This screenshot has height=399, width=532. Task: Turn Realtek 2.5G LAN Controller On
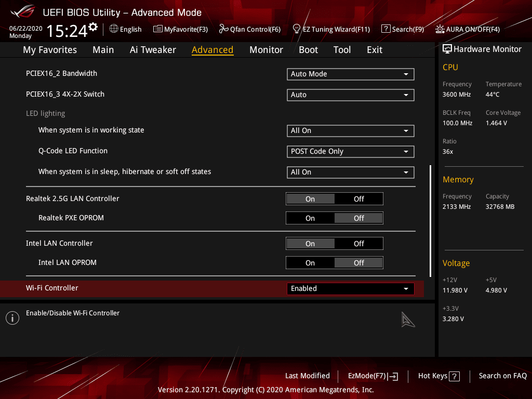click(x=310, y=199)
